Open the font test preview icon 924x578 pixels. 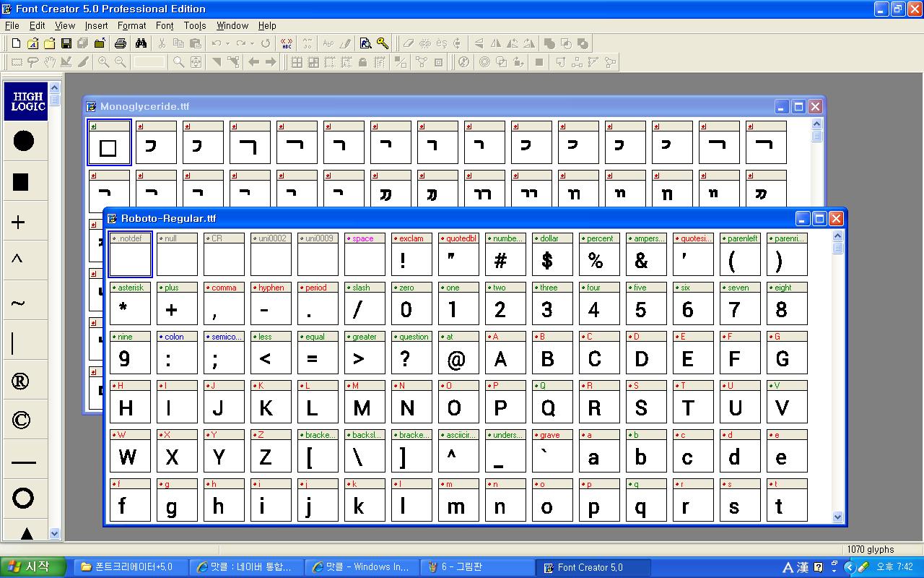tap(365, 43)
